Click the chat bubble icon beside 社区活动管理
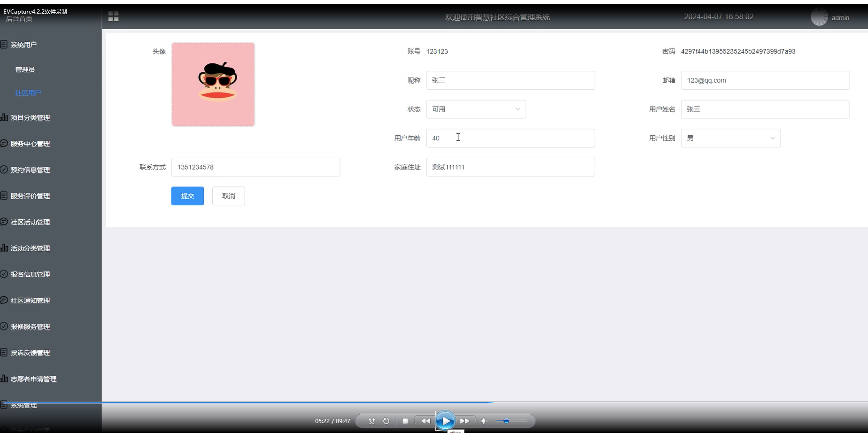Viewport: 868px width, 433px height. point(4,222)
